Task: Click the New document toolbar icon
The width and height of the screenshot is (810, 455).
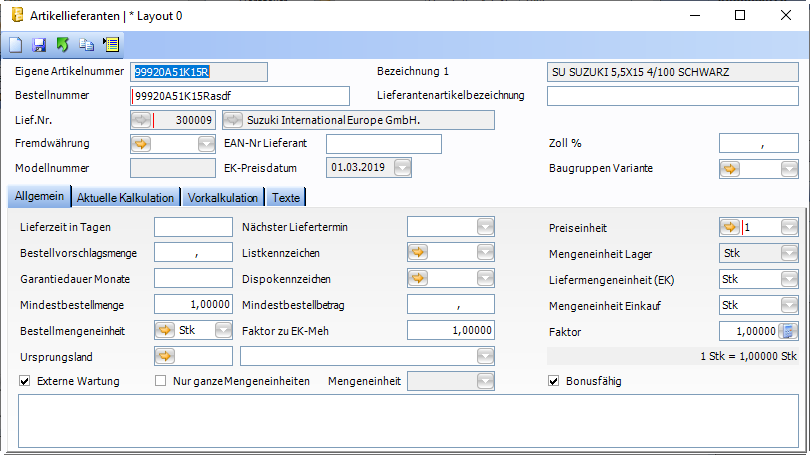Action: pyautogui.click(x=16, y=45)
